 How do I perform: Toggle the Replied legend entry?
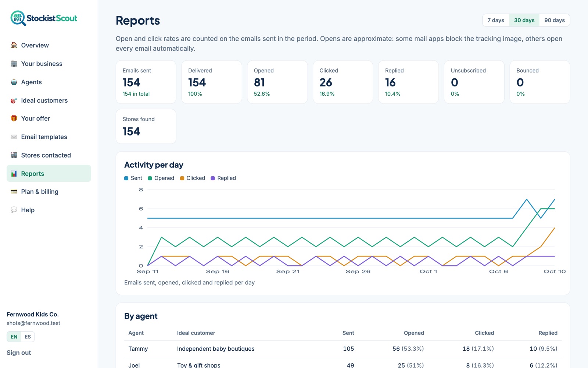223,178
